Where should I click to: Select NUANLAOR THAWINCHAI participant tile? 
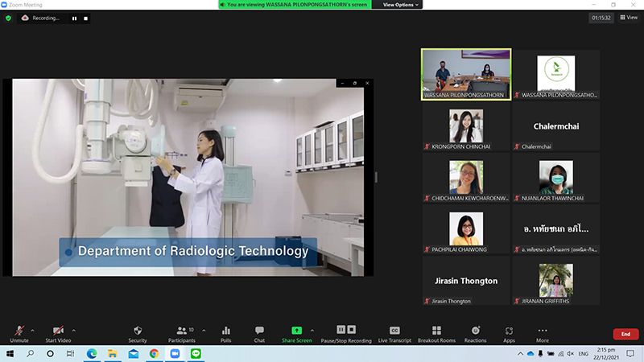556,178
